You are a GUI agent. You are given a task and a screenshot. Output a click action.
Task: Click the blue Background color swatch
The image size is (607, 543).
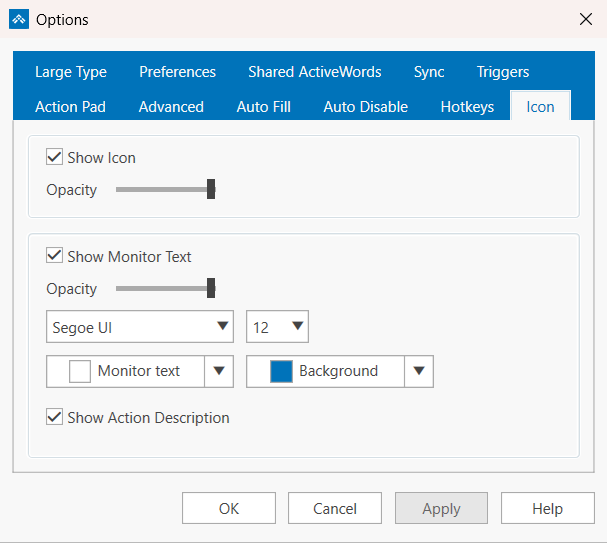(x=281, y=372)
